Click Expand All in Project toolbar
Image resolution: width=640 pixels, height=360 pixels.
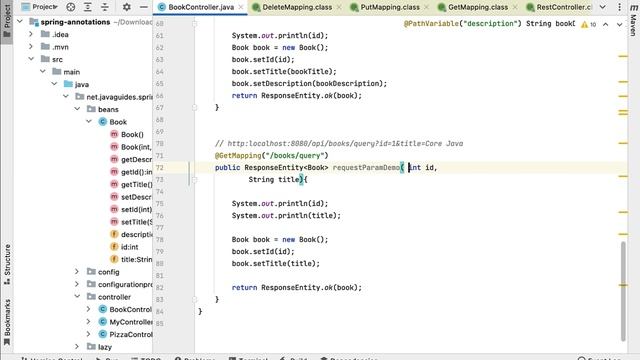click(88, 7)
